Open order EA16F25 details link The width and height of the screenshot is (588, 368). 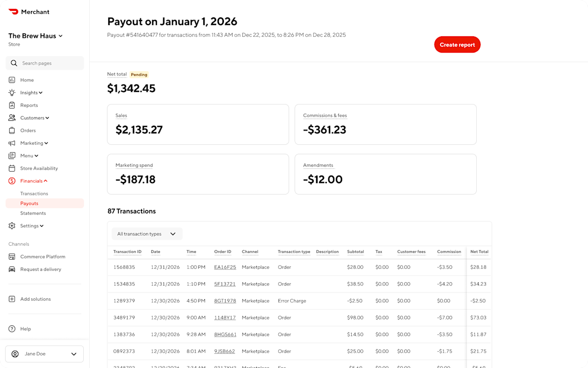(x=224, y=267)
